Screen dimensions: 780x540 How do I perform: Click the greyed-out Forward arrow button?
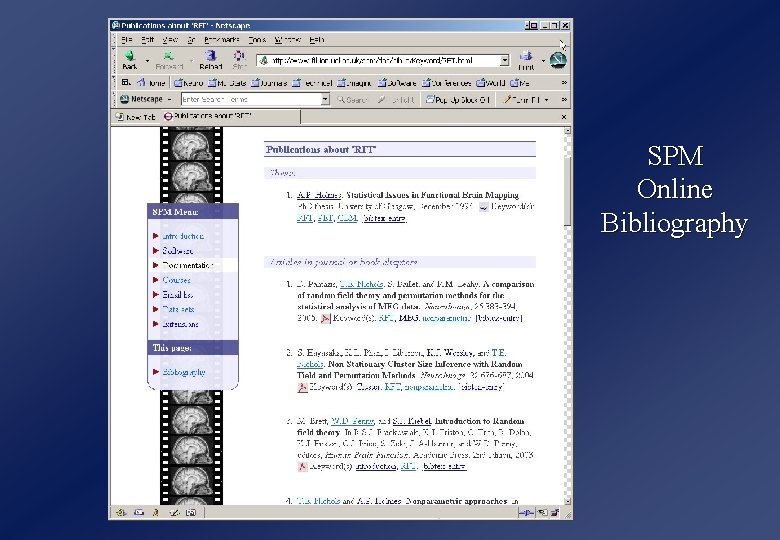tap(169, 60)
